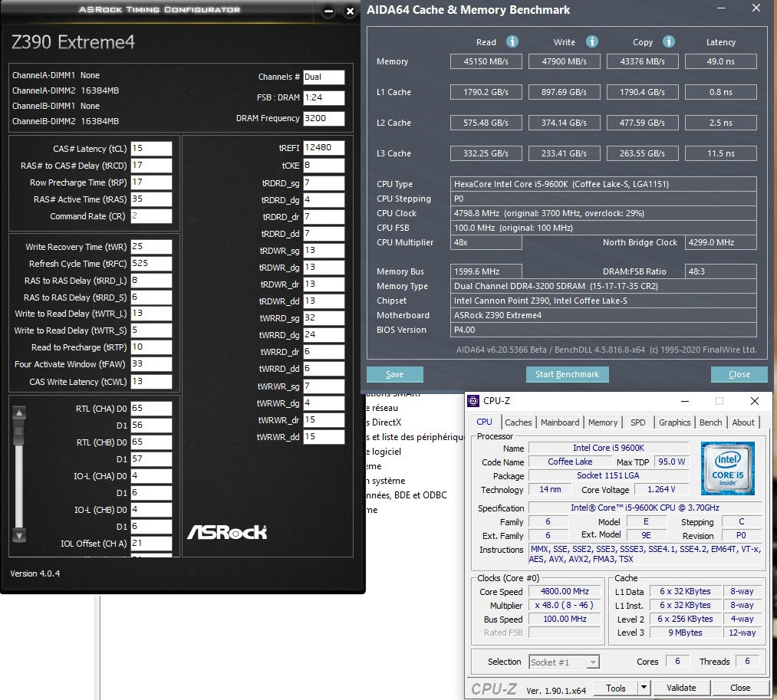This screenshot has height=700, width=777.
Task: Click the DRAM Frequency field
Action: (x=324, y=118)
